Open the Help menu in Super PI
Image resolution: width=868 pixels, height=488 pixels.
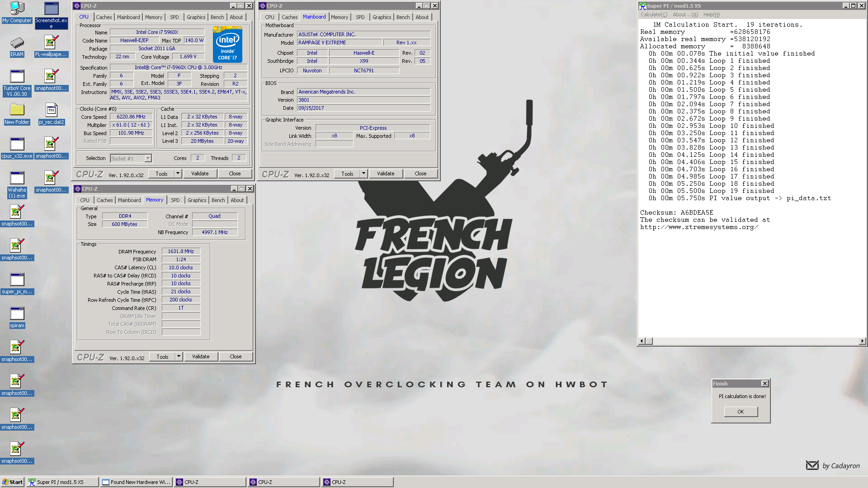pyautogui.click(x=712, y=14)
